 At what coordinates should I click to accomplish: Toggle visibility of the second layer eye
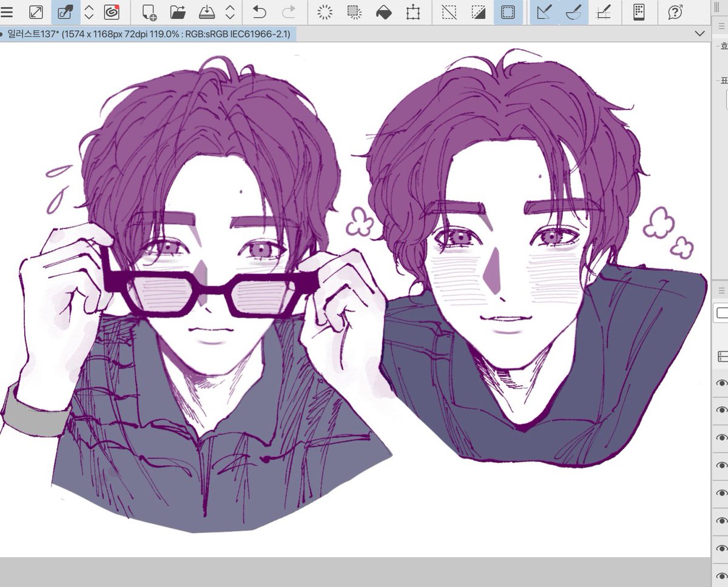point(721,411)
